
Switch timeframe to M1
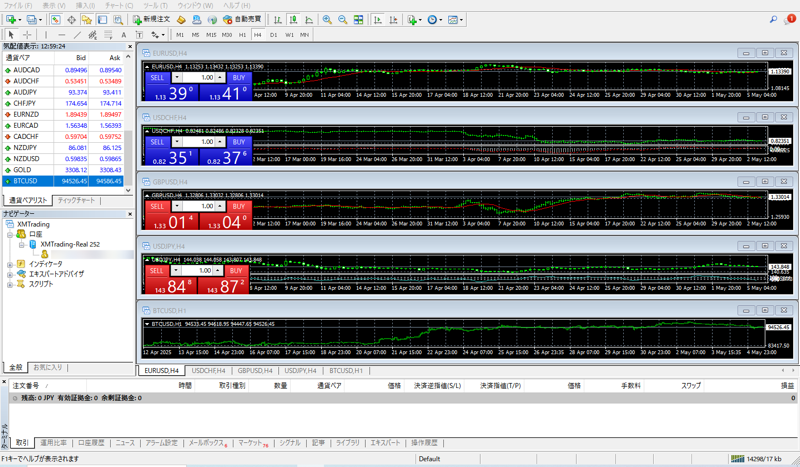point(180,35)
